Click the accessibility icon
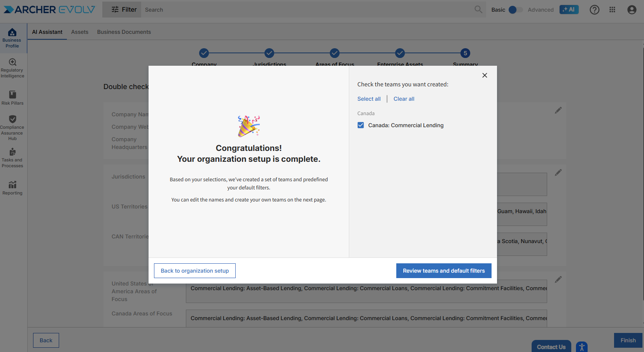This screenshot has width=644, height=352. (x=581, y=347)
